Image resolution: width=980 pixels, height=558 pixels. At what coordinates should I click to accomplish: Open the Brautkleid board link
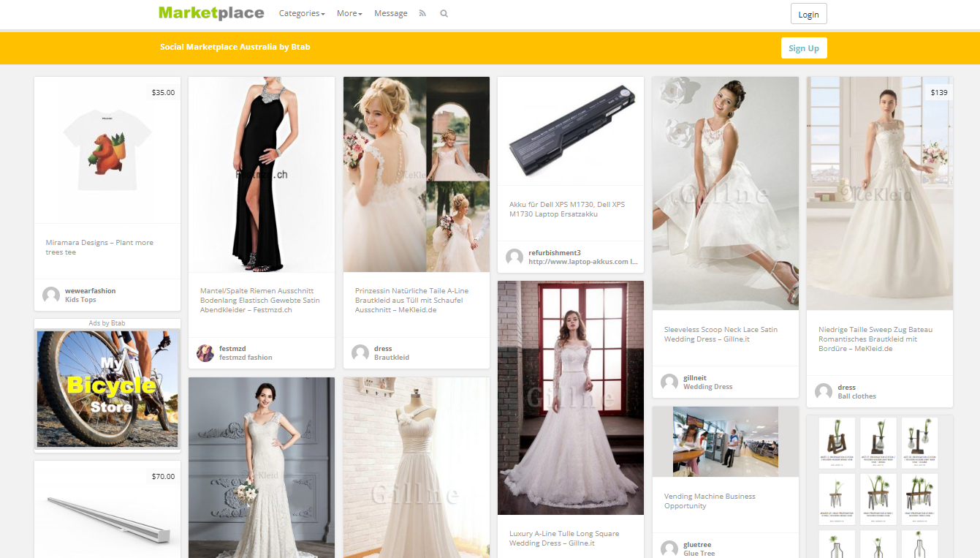(x=392, y=358)
